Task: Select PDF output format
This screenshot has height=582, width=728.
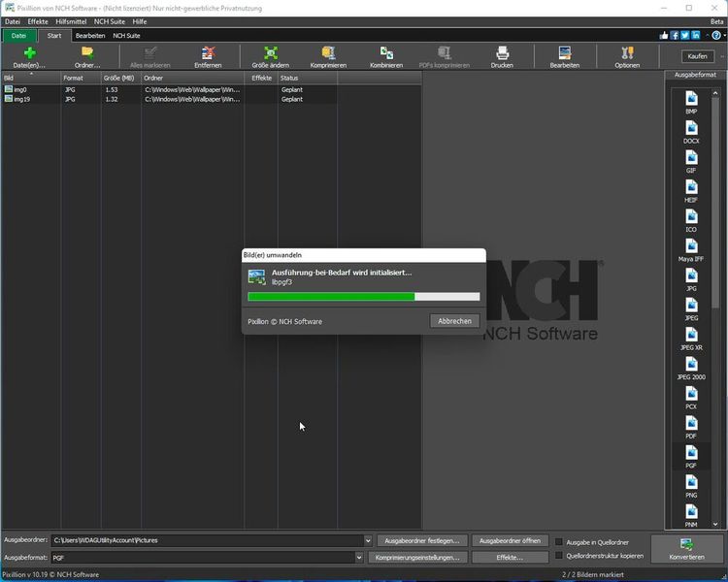Action: click(x=691, y=428)
